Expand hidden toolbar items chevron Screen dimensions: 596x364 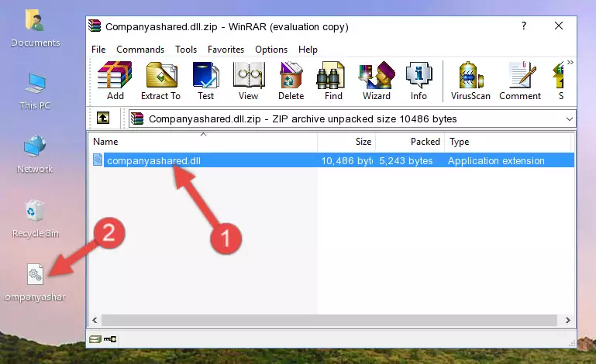pyautogui.click(x=570, y=62)
